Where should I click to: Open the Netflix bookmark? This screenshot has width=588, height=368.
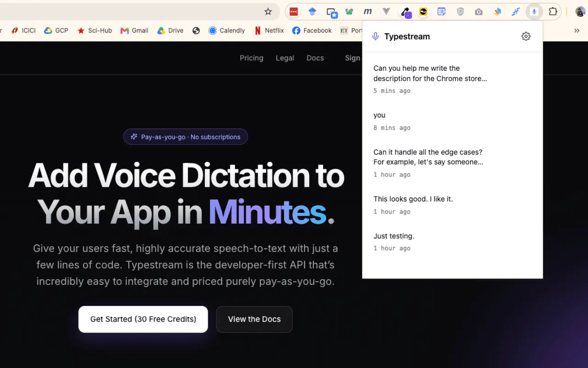pos(268,31)
